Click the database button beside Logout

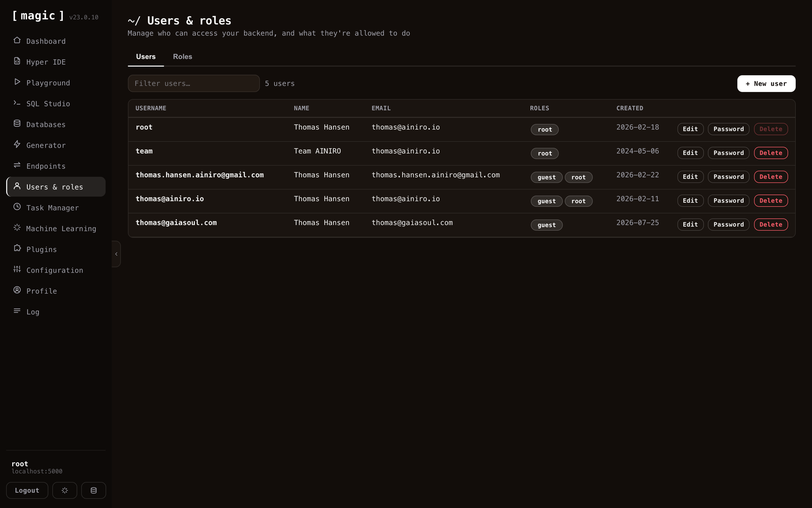point(94,491)
